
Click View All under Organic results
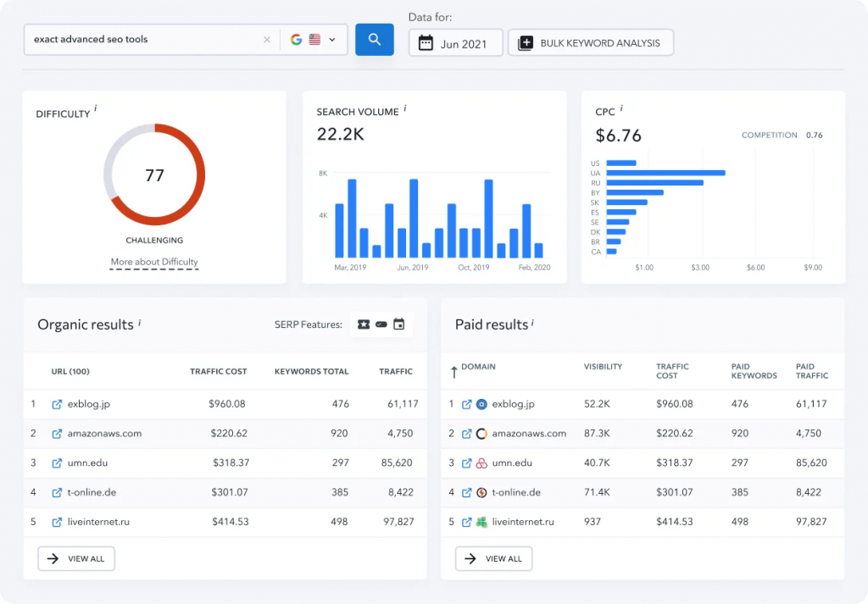click(75, 558)
